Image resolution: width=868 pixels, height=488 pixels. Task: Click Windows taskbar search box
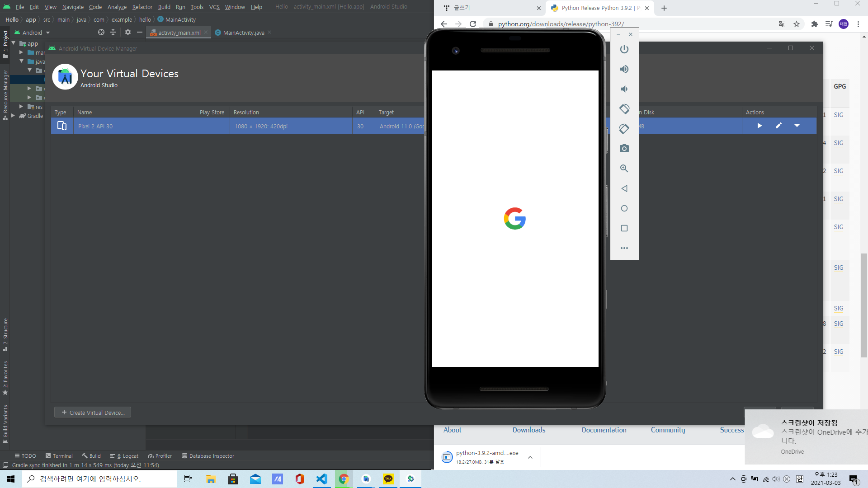click(99, 479)
